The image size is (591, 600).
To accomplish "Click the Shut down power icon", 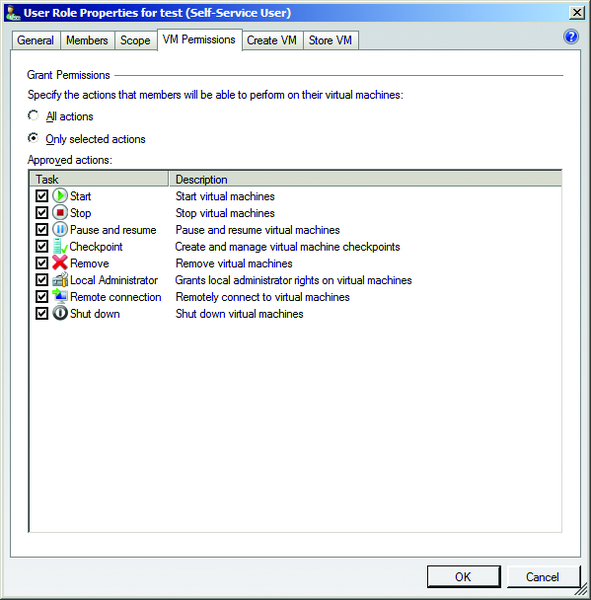I will point(60,313).
